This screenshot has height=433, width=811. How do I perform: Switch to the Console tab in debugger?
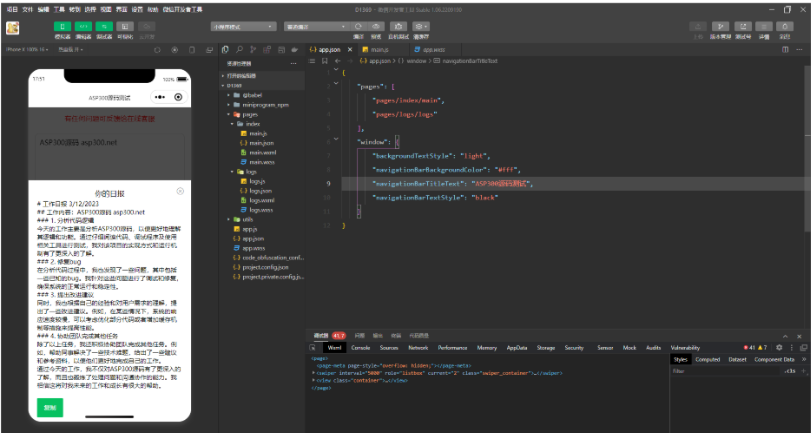[x=359, y=347]
